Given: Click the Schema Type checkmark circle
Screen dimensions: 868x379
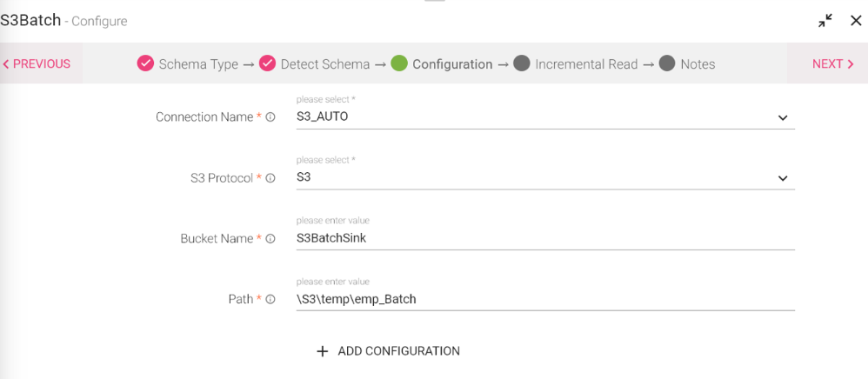Looking at the screenshot, I should [145, 63].
